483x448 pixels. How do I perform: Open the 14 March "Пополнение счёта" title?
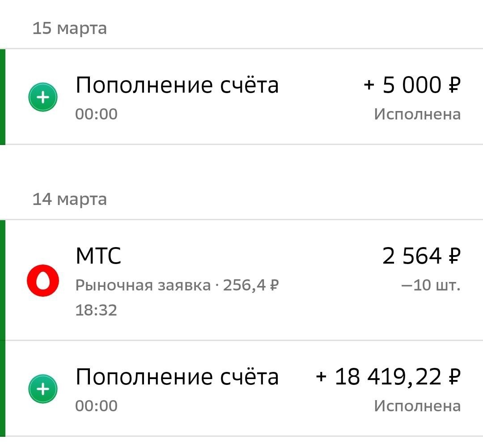(177, 377)
